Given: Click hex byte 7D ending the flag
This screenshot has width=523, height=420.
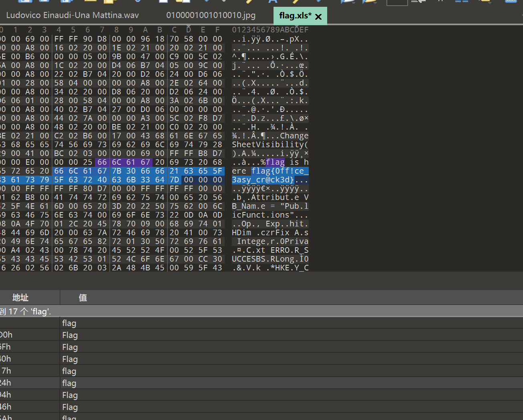Looking at the screenshot, I should 174,180.
